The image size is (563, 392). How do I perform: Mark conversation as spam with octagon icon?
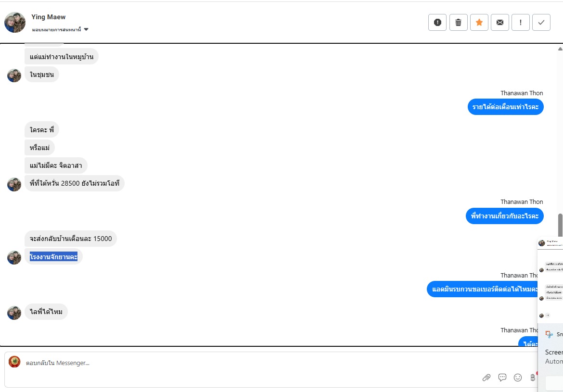point(437,23)
